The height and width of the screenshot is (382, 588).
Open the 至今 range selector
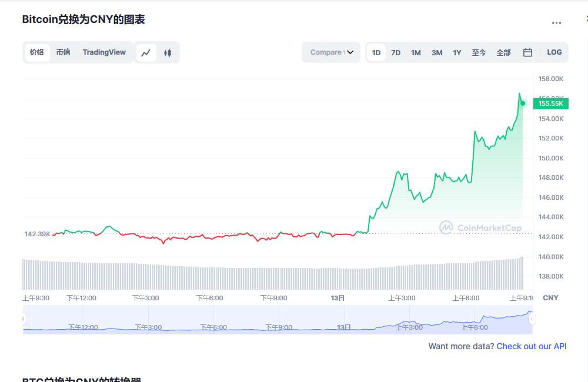click(479, 52)
